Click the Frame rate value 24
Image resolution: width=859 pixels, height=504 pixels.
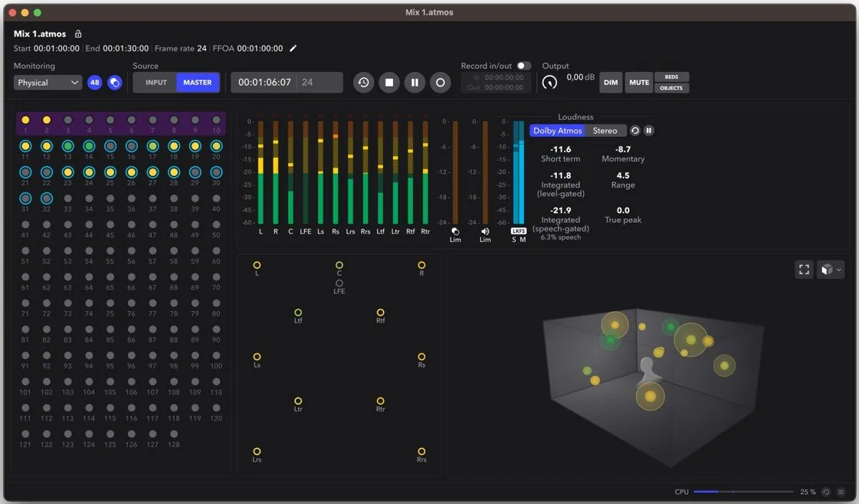202,48
